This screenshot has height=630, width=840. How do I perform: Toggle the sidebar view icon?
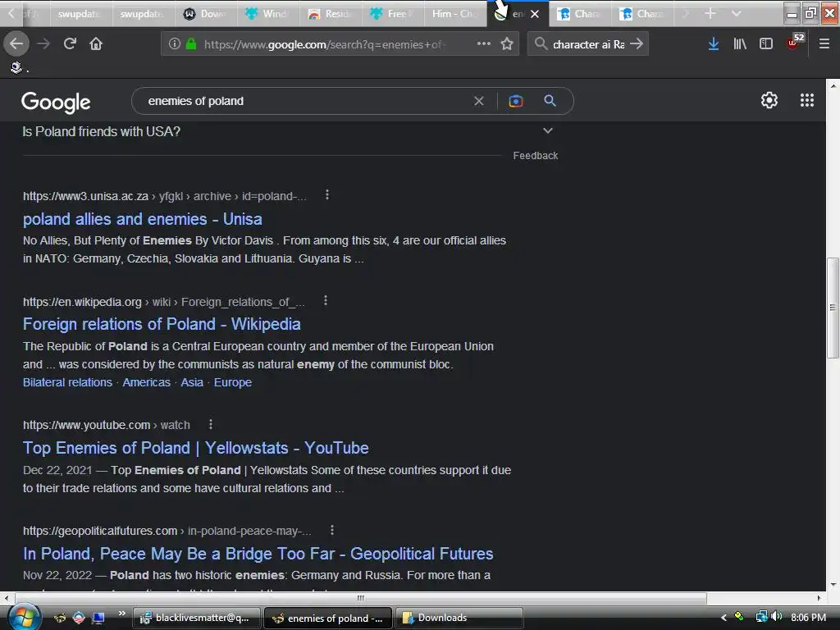pyautogui.click(x=766, y=43)
